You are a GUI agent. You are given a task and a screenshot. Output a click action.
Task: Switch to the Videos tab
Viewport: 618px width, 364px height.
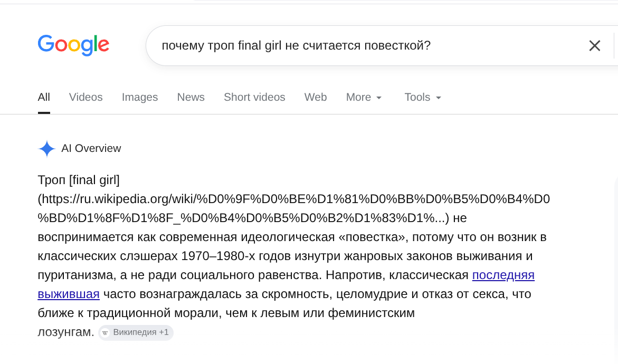pos(85,97)
